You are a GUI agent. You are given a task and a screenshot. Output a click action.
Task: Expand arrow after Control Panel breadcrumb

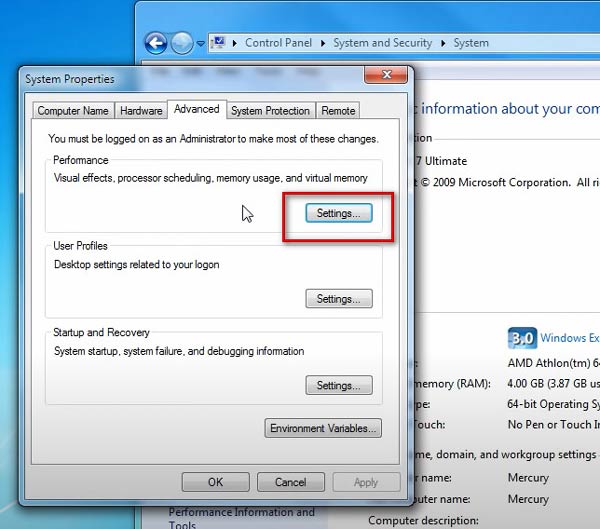click(323, 43)
